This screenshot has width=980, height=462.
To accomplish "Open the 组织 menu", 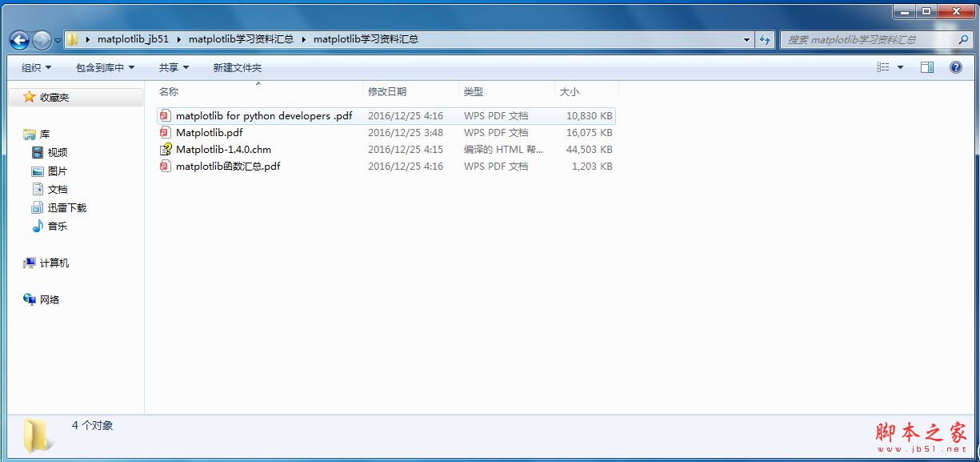I will coord(36,68).
